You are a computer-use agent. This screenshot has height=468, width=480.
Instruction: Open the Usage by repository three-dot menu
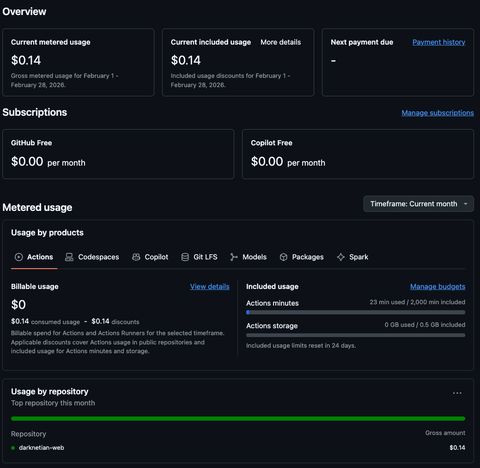click(x=457, y=393)
